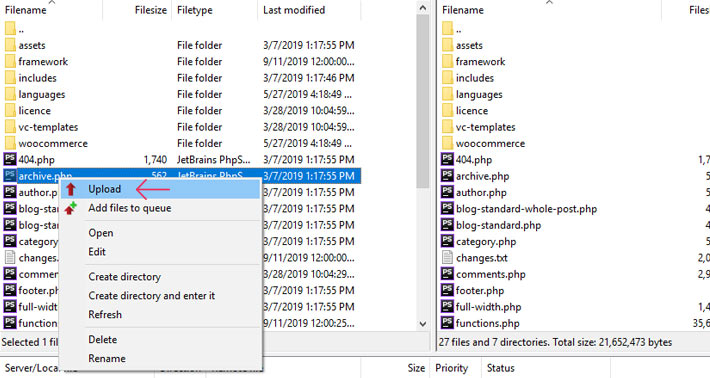The image size is (710, 378).
Task: Select the framework folder name in local pane
Action: point(43,62)
